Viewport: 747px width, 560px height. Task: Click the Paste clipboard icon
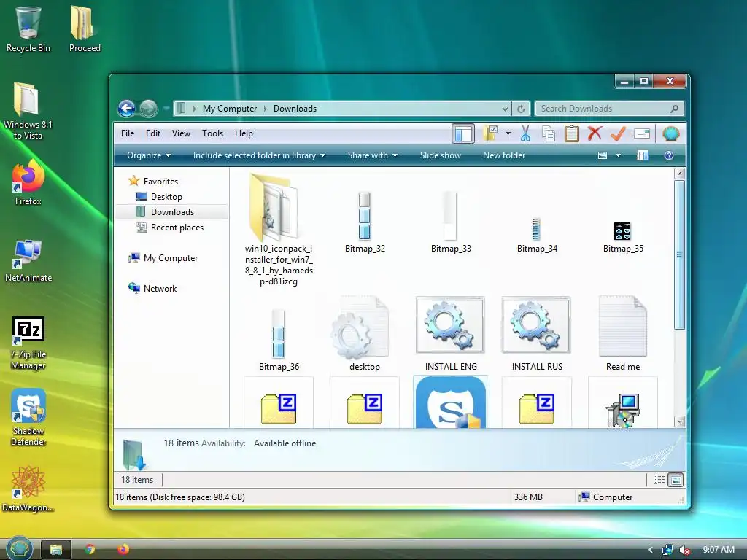(x=572, y=134)
